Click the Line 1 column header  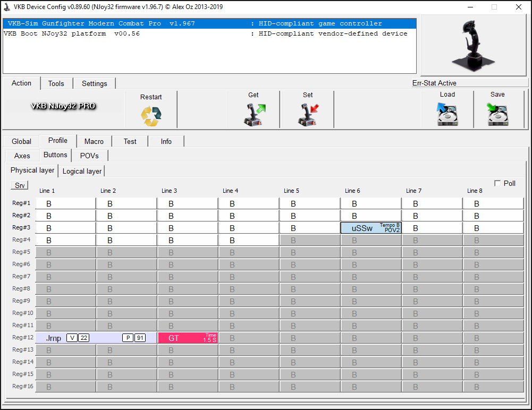(47, 191)
